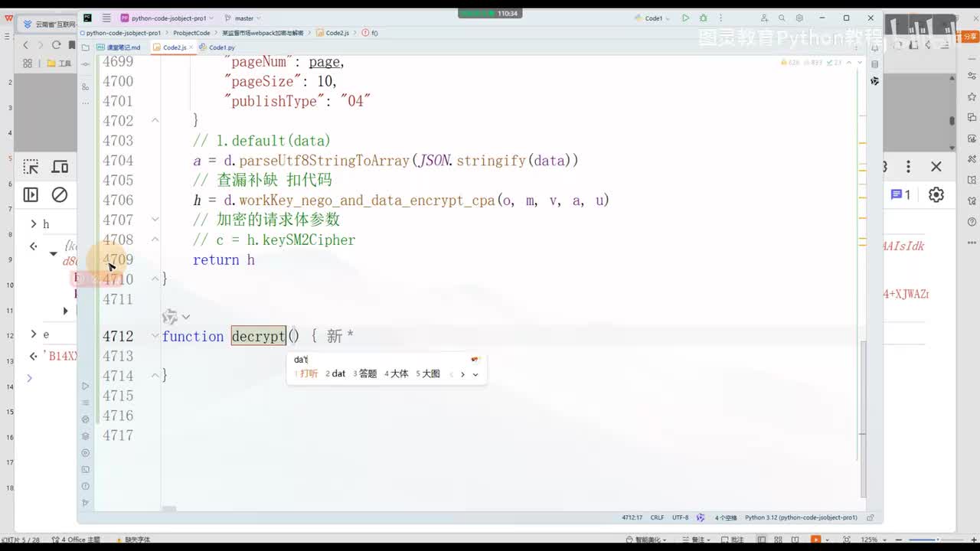The height and width of the screenshot is (551, 980).
Task: Fold the closing brace at line 4714
Action: [x=155, y=376]
